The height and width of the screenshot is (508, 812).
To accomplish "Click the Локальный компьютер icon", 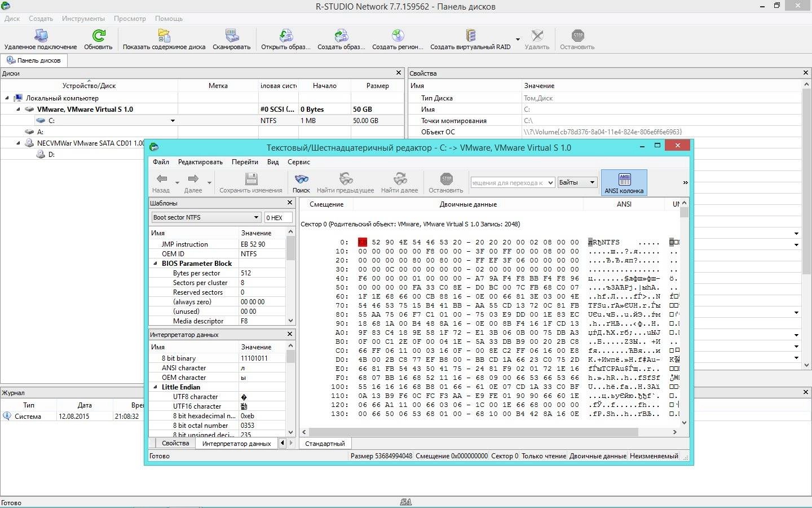I will tap(18, 98).
